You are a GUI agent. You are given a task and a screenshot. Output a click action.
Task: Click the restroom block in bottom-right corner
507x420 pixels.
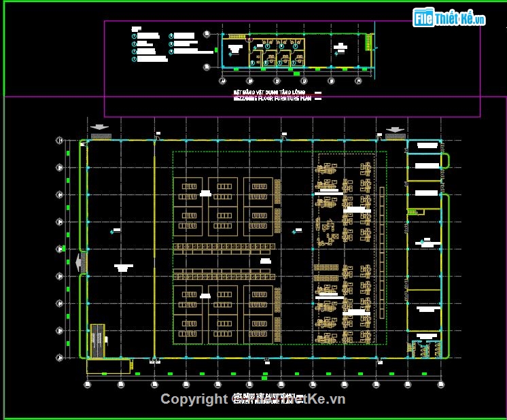(425, 347)
